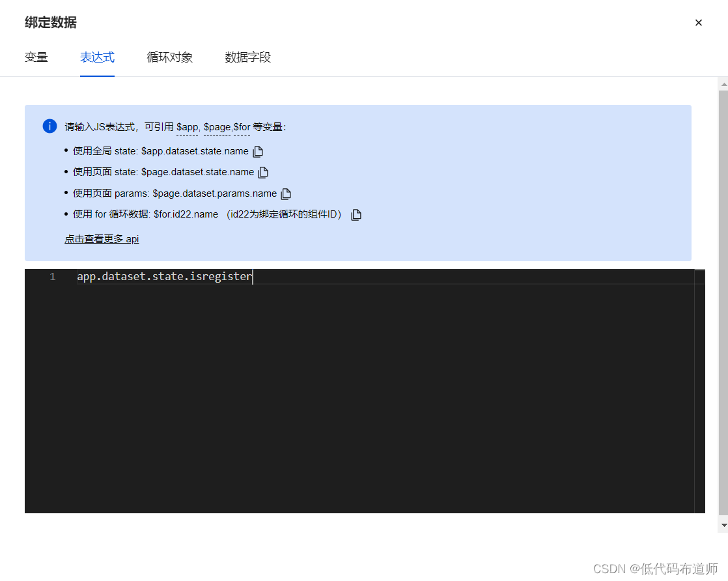Copy the $page.dataset.state.name expression
The image size is (728, 581).
263,173
